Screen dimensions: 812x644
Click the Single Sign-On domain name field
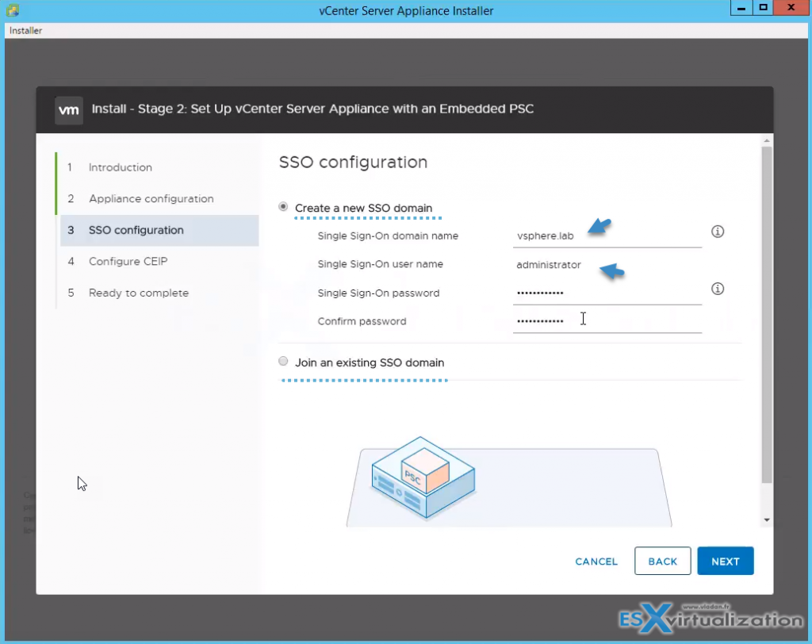point(607,235)
